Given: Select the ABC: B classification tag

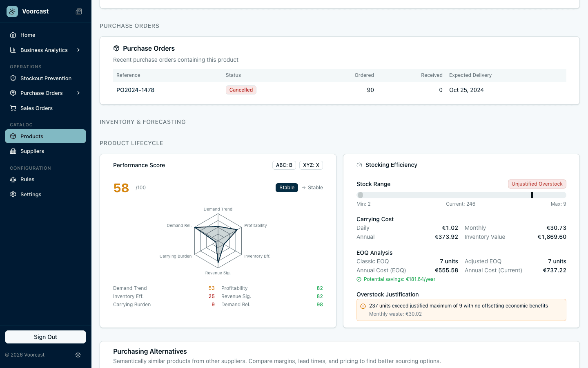Looking at the screenshot, I should click(x=284, y=165).
